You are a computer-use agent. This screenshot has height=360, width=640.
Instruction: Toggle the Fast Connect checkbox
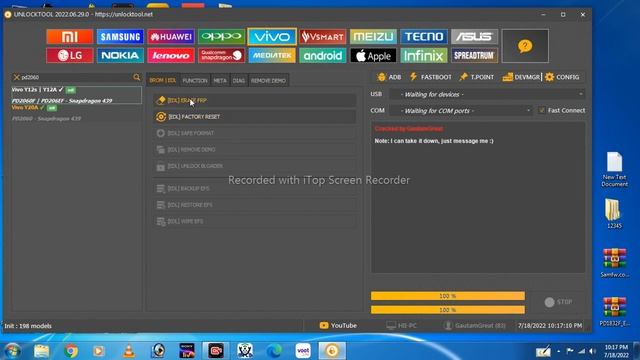pyautogui.click(x=542, y=110)
